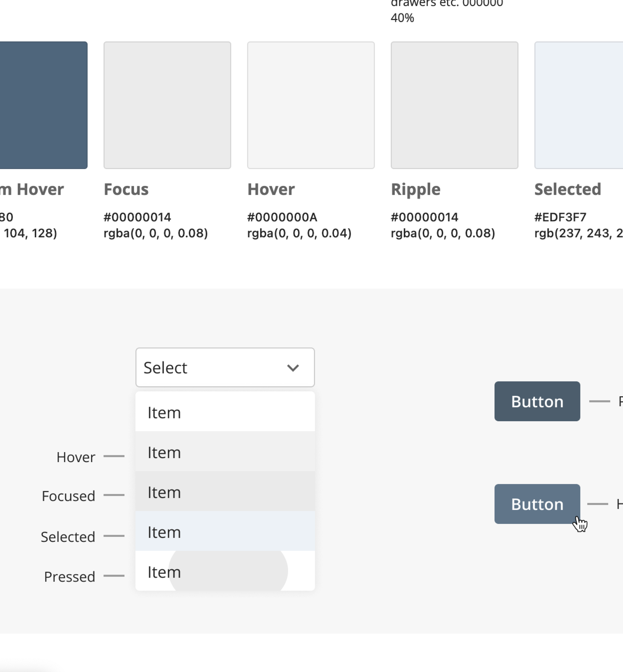The height and width of the screenshot is (672, 623).
Task: Click the dropdown chevron in Select box
Action: pos(293,368)
